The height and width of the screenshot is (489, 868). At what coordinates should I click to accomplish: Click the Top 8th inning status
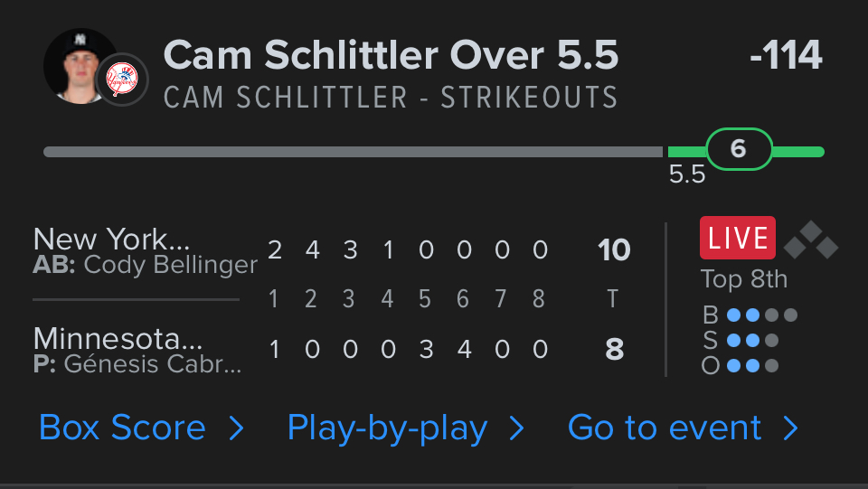coord(744,279)
